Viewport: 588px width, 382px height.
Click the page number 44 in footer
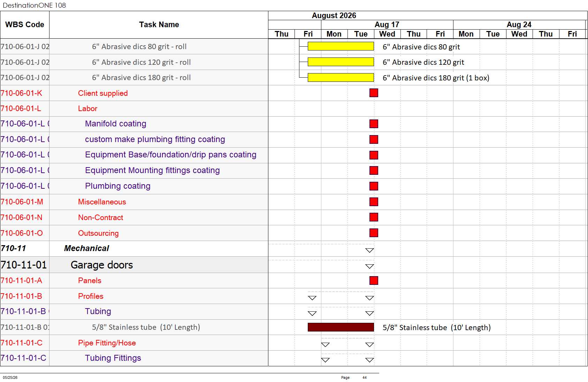coord(365,377)
